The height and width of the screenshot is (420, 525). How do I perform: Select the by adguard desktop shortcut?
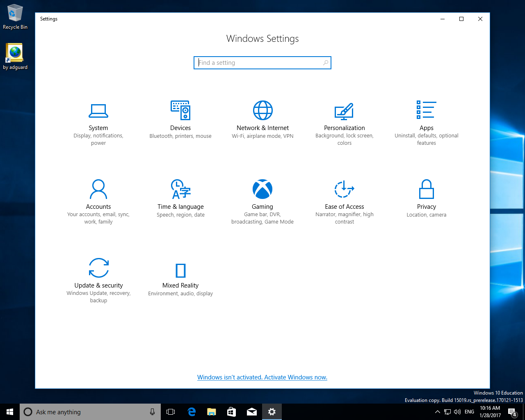pos(15,57)
